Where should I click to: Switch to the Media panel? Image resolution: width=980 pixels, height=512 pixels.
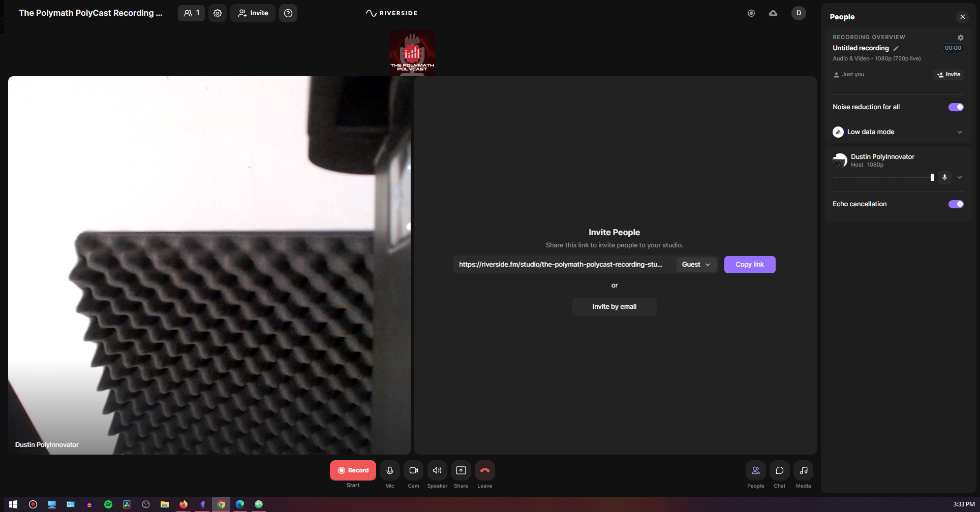click(x=803, y=470)
